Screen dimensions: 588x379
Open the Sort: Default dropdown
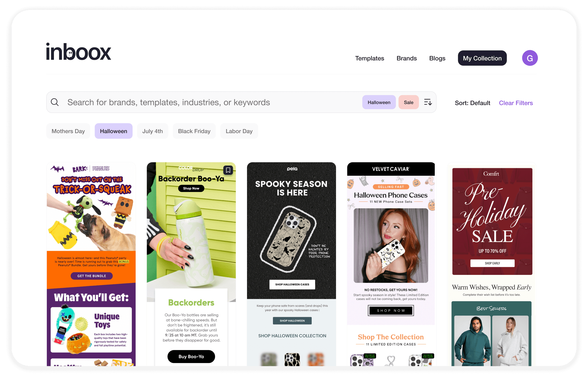[x=472, y=103]
